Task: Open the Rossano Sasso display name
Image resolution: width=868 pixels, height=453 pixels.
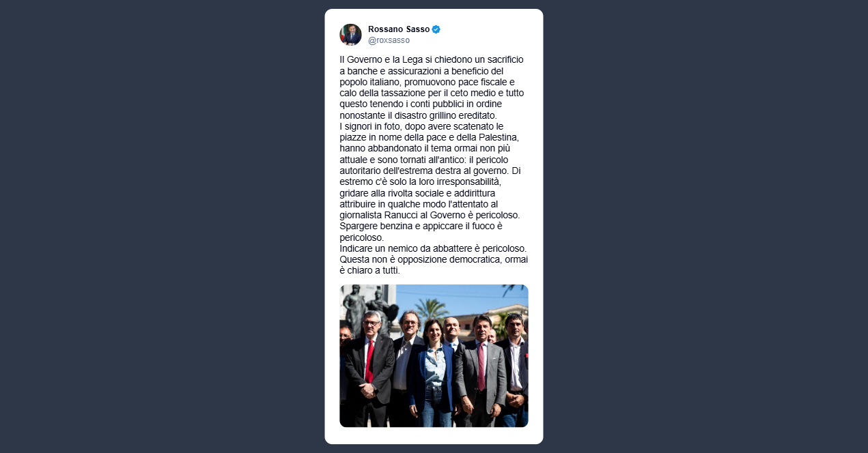Action: 399,29
